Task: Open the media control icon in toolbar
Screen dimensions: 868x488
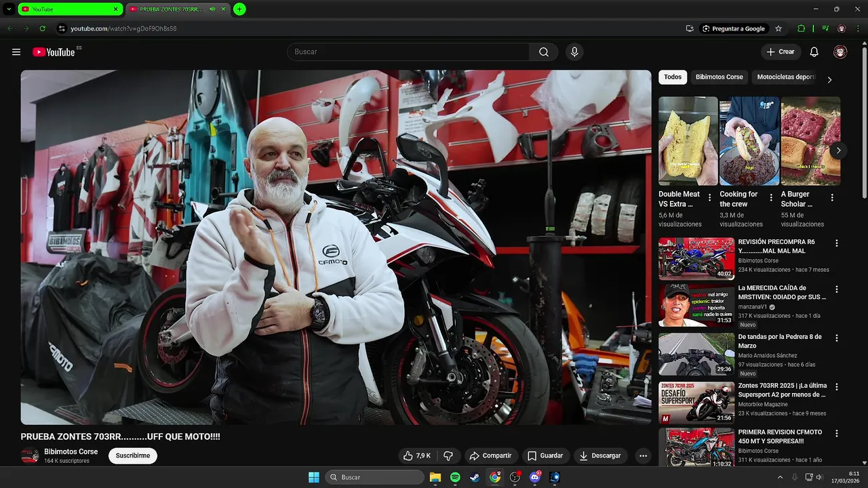Action: pos(825,28)
